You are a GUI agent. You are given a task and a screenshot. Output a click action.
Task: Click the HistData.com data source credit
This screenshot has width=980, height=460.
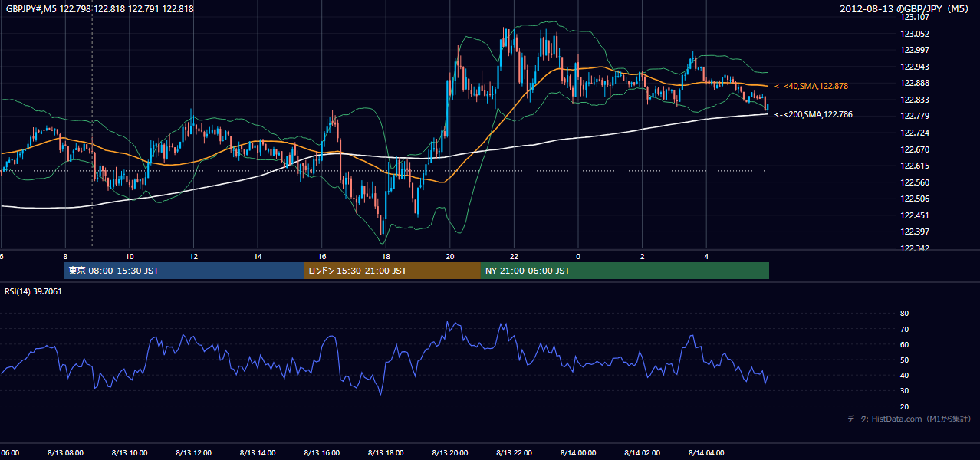click(x=909, y=419)
